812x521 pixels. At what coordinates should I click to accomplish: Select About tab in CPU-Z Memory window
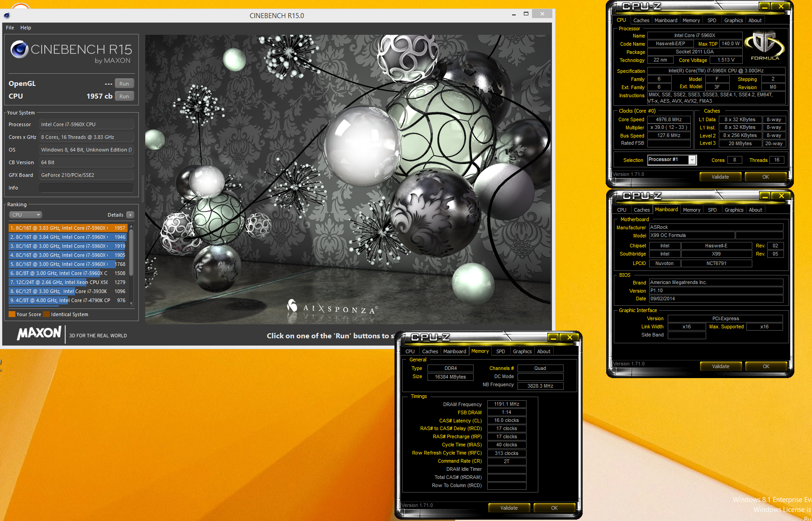[x=544, y=351]
